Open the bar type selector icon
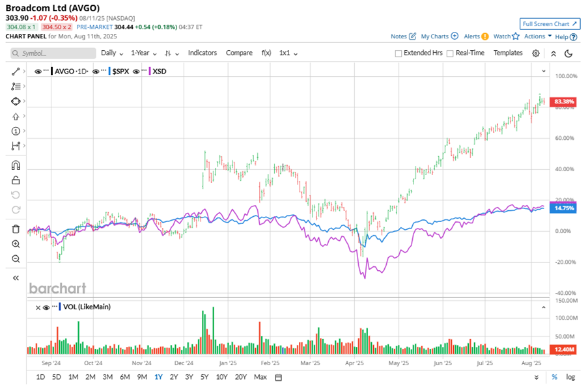 171,53
